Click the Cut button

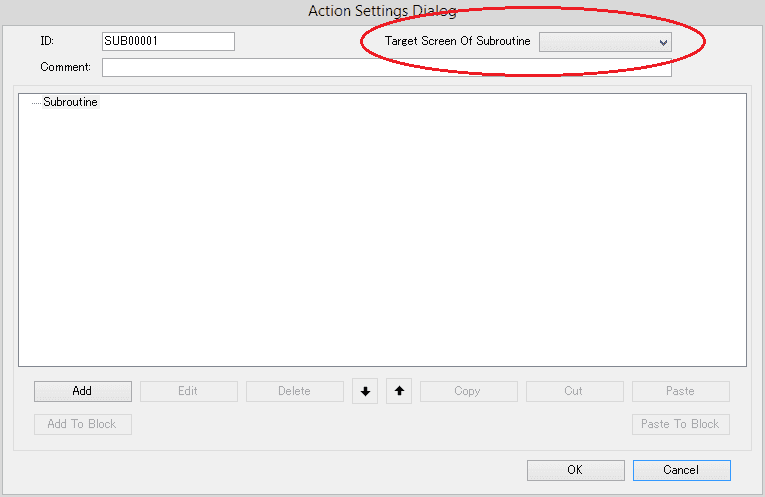click(x=574, y=391)
